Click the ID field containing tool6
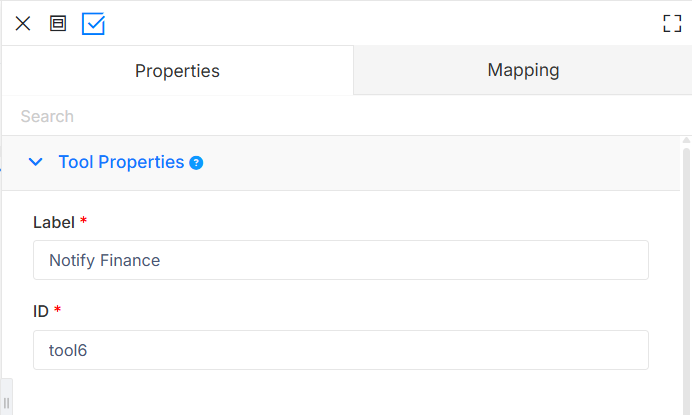The width and height of the screenshot is (692, 415). tap(341, 350)
